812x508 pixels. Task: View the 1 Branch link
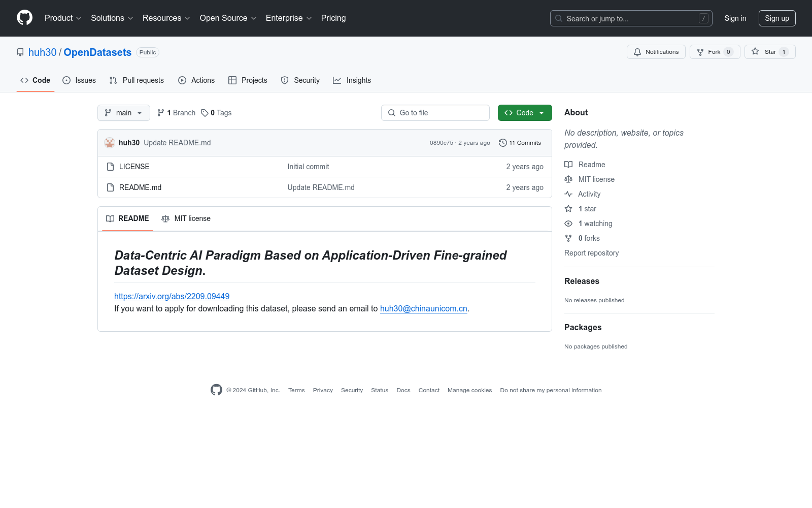(176, 113)
